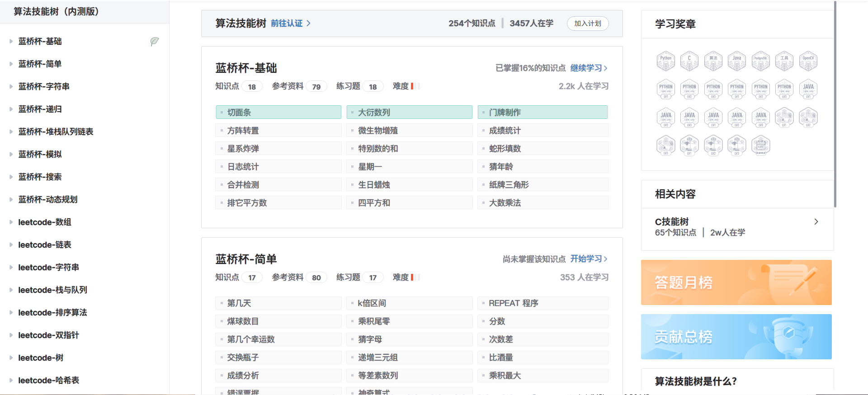Screen dimensions: 868x395
Task: Open the 乘积最大 knowledge point
Action: pyautogui.click(x=542, y=375)
